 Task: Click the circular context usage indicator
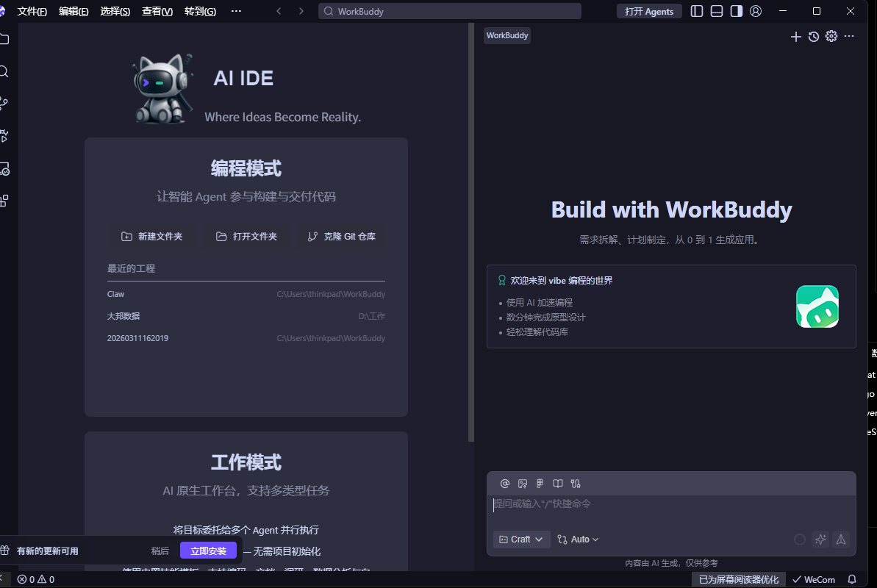800,539
